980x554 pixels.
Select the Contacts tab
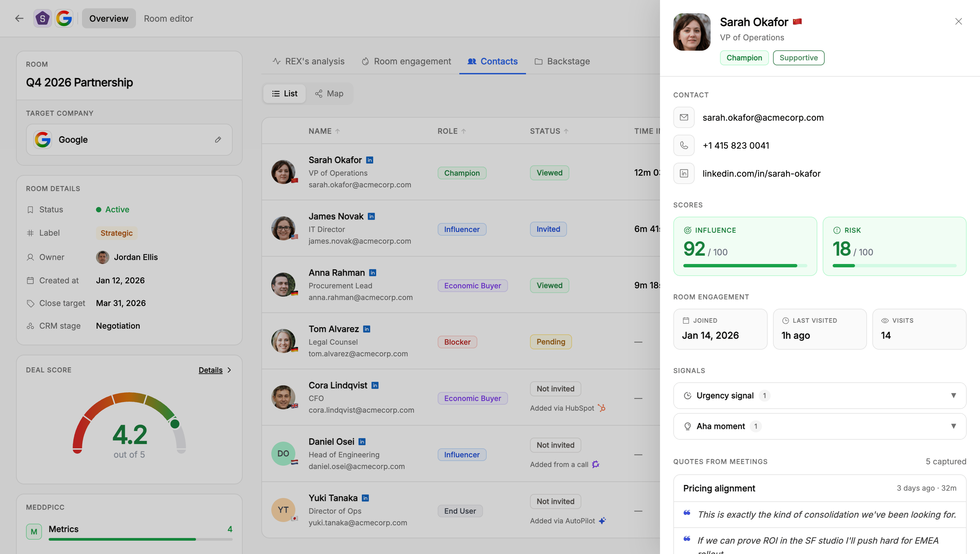tap(493, 61)
